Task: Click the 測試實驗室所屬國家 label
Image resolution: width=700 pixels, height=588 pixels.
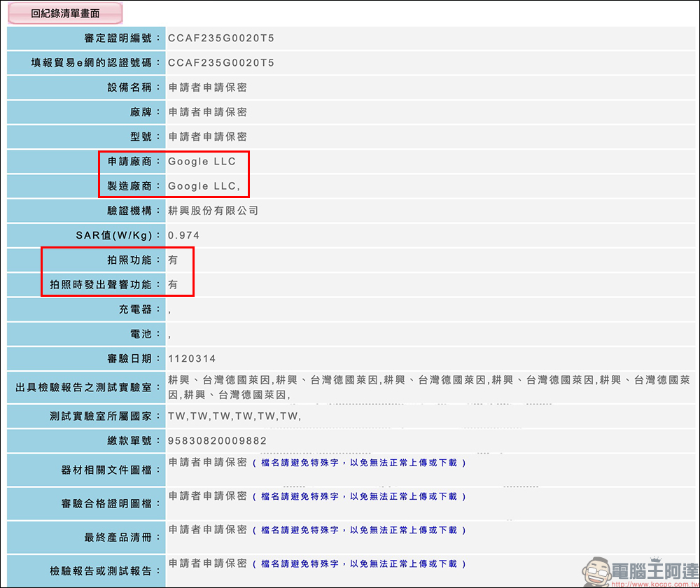Action: [106, 416]
